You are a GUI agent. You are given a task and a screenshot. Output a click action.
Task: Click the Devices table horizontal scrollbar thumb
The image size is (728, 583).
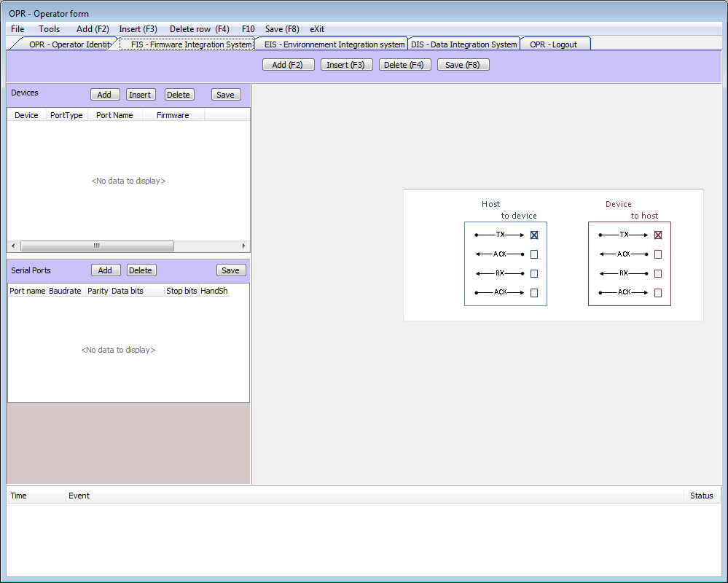(96, 246)
